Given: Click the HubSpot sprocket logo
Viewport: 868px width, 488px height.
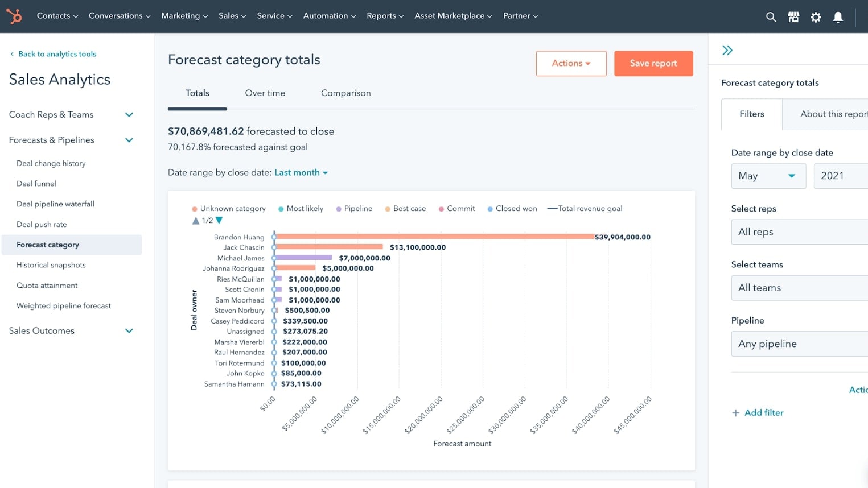Looking at the screenshot, I should coord(14,16).
